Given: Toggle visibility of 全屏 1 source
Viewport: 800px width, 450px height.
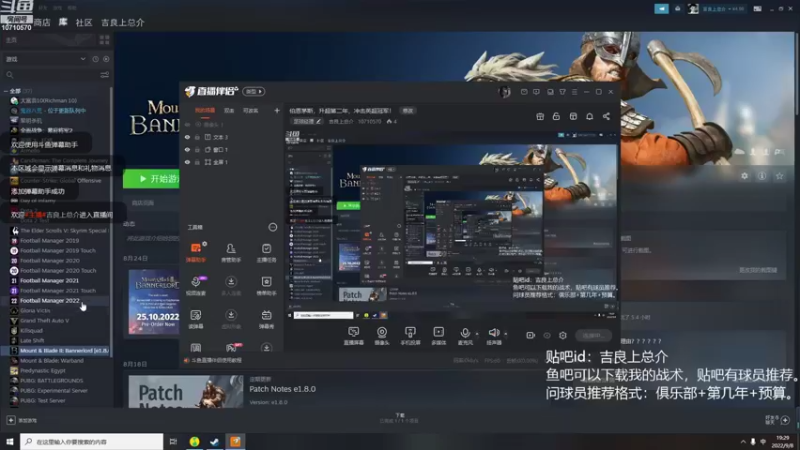Looking at the screenshot, I should click(188, 162).
